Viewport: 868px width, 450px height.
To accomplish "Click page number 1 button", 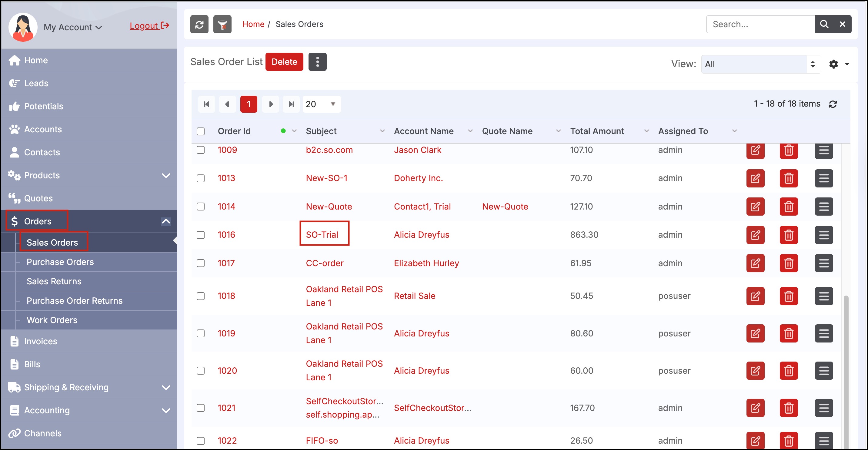I will tap(249, 104).
